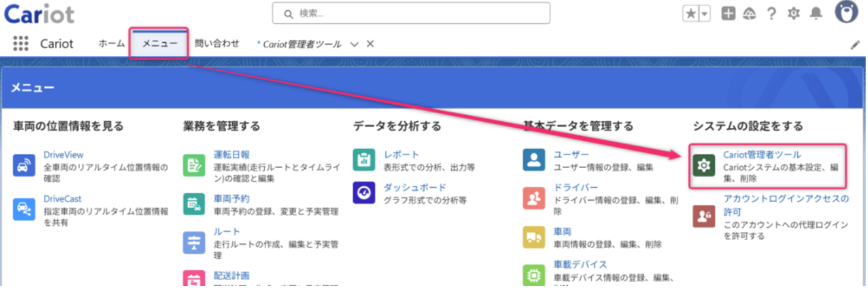The width and height of the screenshot is (868, 293).
Task: Open the favorites list dropdown arrow
Action: coord(705,14)
